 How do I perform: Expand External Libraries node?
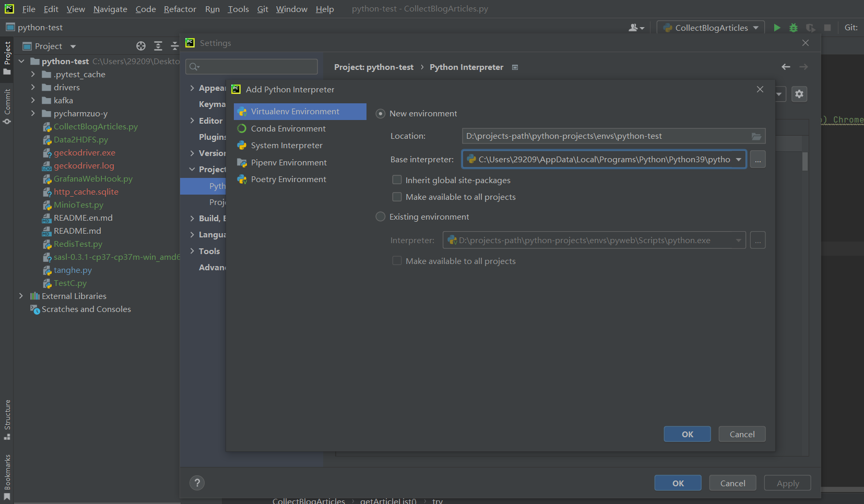tap(21, 296)
